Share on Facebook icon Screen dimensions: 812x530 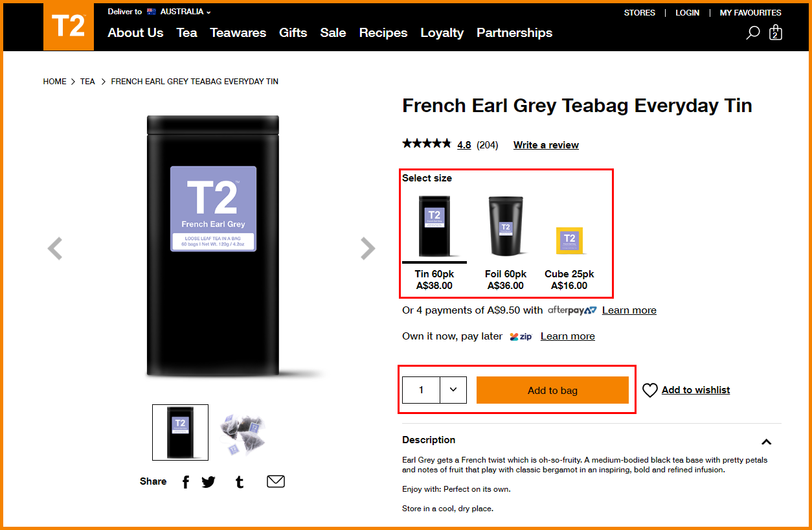pyautogui.click(x=185, y=481)
